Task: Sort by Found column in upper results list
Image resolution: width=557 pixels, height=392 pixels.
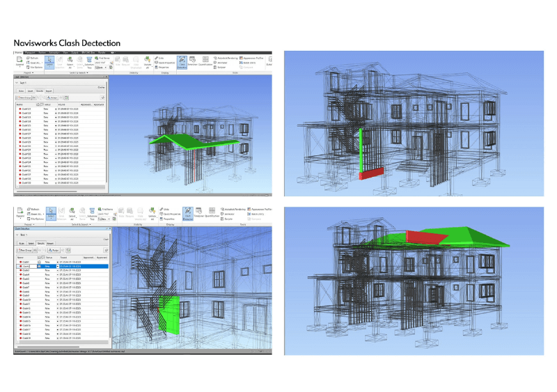Action: click(x=68, y=104)
